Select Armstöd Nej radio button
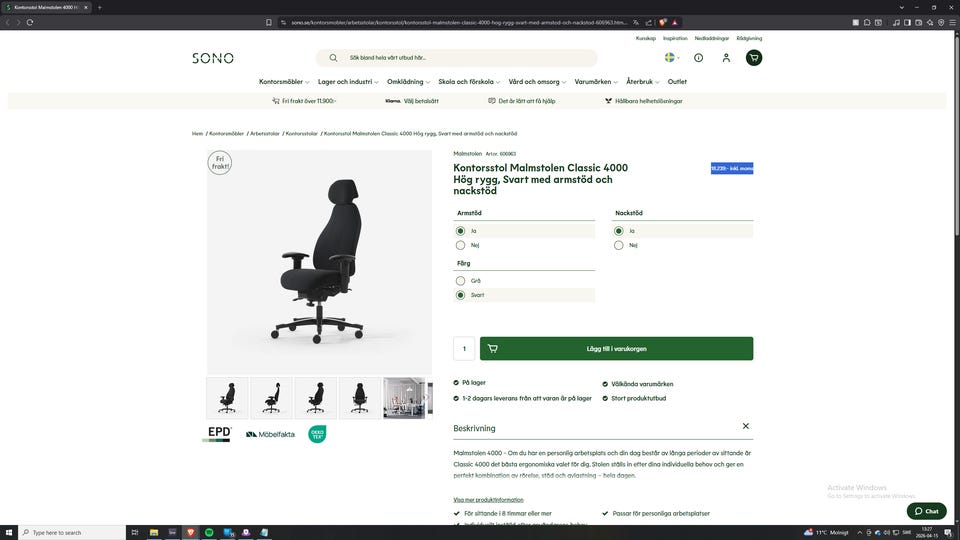Viewport: 960px width, 540px height. pyautogui.click(x=460, y=245)
